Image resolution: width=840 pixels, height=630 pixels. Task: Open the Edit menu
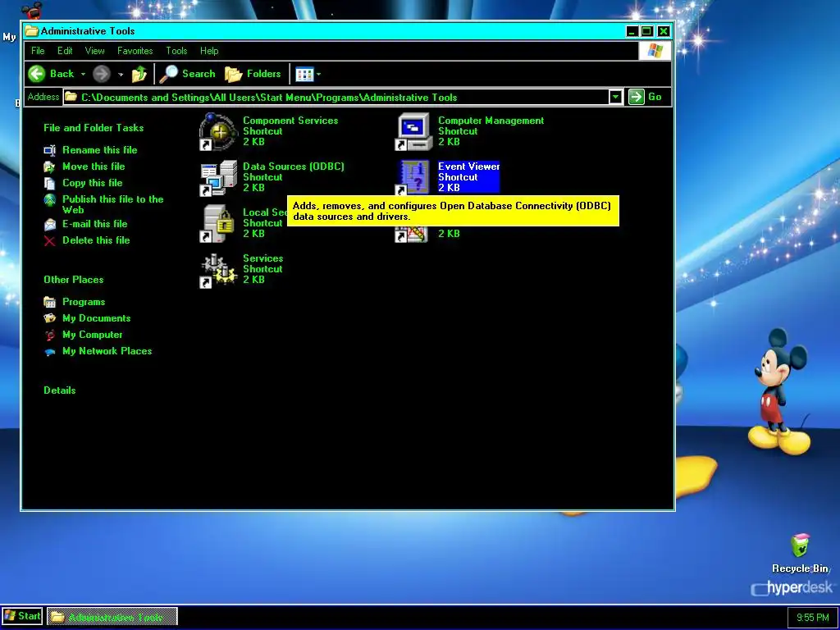65,51
